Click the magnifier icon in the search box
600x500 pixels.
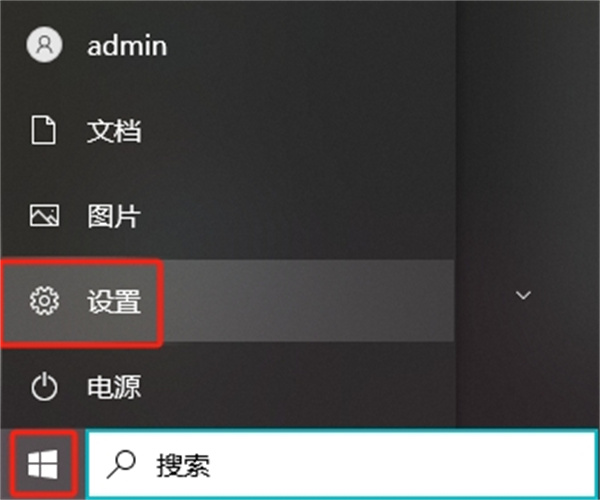tap(121, 464)
